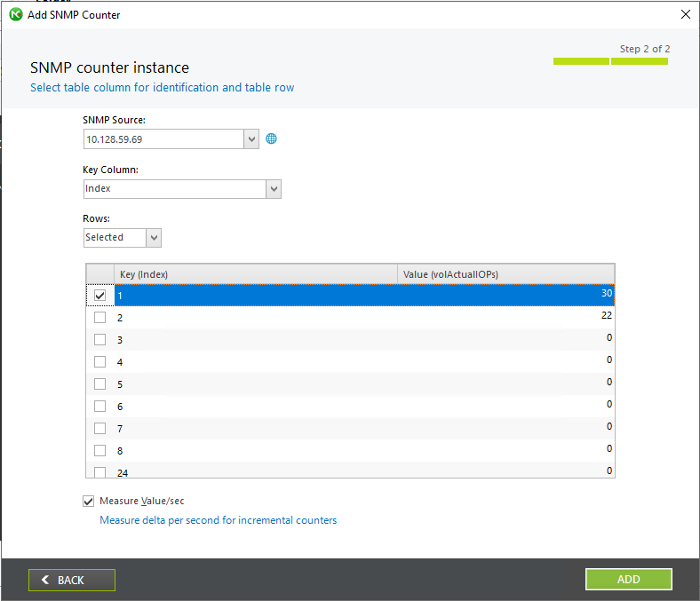Click the 'SNMP counter instance' heading
Screen dimensions: 700x601
click(x=109, y=67)
